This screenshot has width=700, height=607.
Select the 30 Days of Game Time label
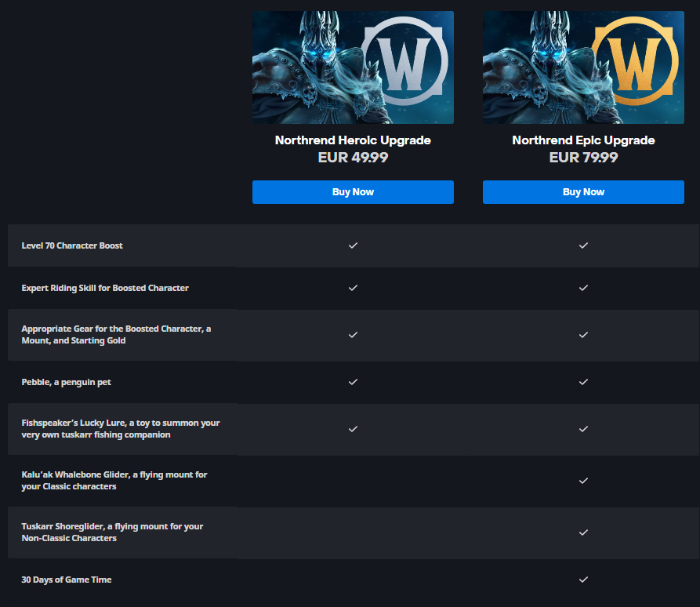(x=67, y=580)
